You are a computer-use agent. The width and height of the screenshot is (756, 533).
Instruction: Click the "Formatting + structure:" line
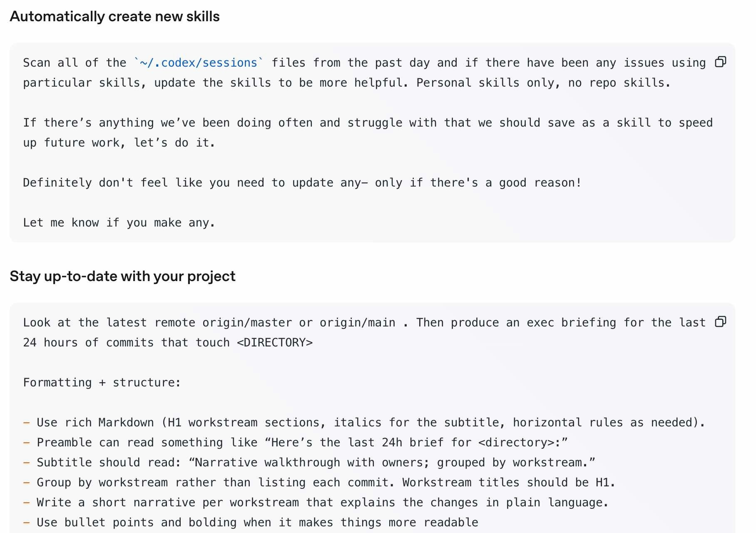102,383
